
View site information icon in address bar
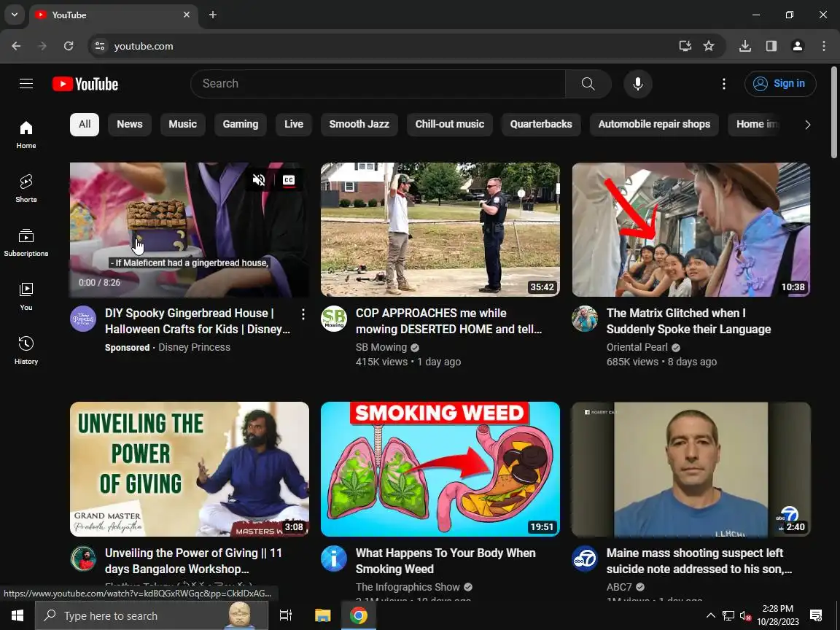[100, 46]
